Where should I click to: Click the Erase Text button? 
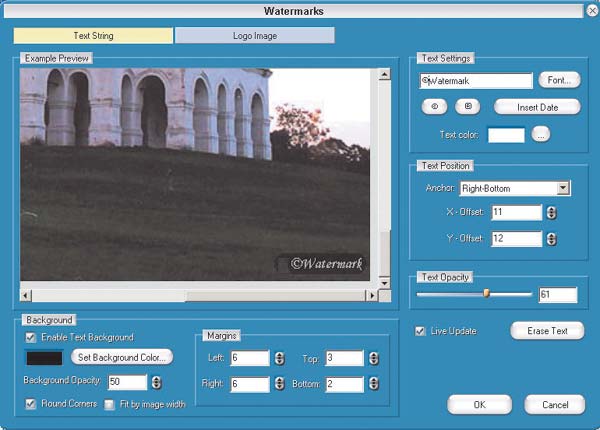coord(547,331)
